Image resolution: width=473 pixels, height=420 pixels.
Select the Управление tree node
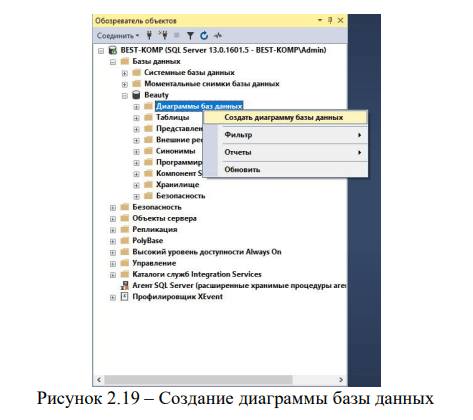tap(154, 263)
